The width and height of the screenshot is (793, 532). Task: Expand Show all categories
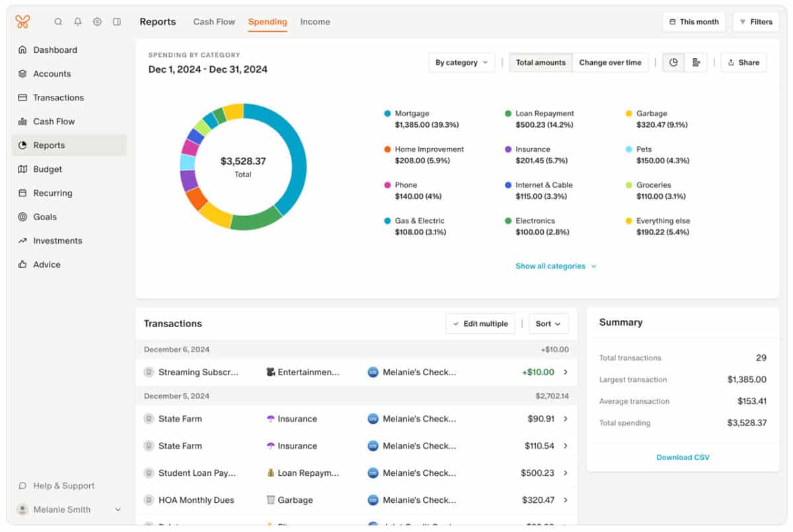[x=555, y=266]
